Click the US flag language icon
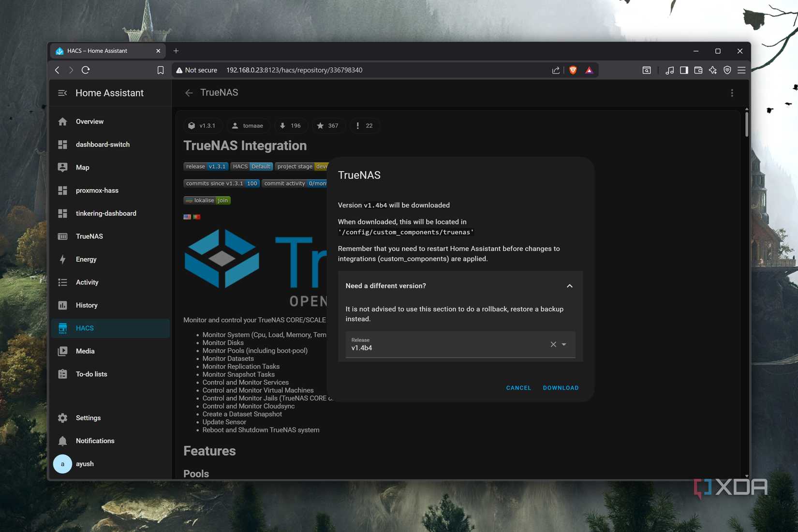 point(187,217)
